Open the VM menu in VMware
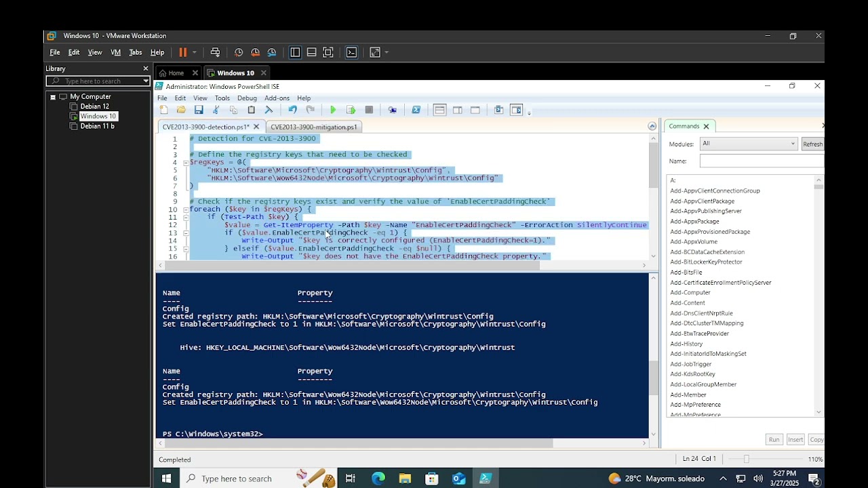868x488 pixels. (x=115, y=52)
